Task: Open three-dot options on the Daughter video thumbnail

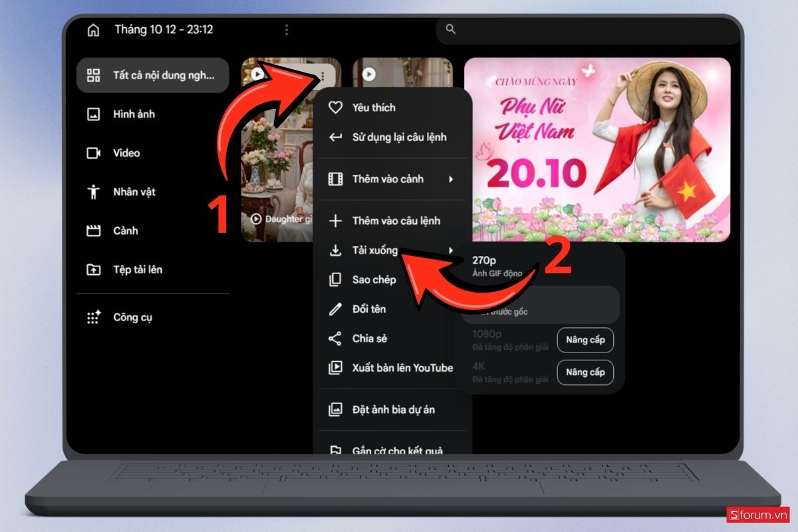Action: tap(322, 75)
